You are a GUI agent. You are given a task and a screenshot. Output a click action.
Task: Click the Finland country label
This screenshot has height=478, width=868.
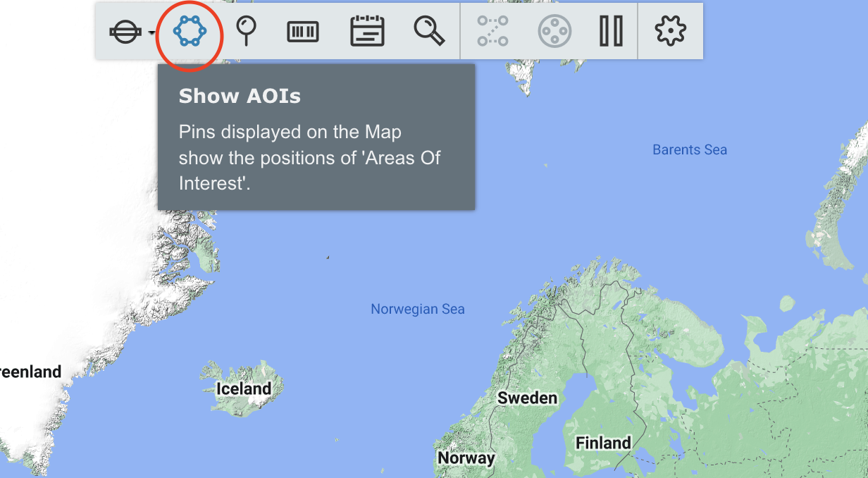pyautogui.click(x=603, y=443)
